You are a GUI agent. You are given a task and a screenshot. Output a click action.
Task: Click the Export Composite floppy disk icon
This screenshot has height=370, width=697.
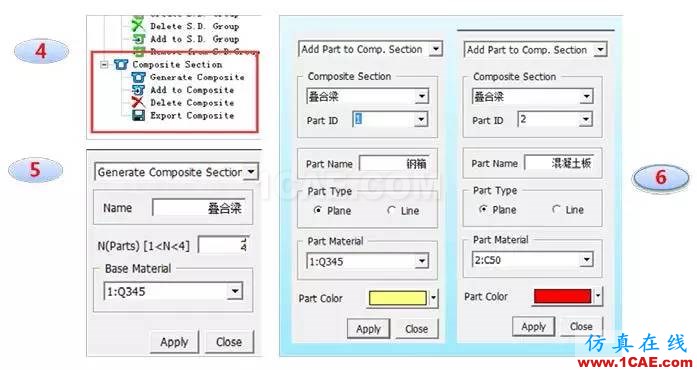tap(138, 116)
